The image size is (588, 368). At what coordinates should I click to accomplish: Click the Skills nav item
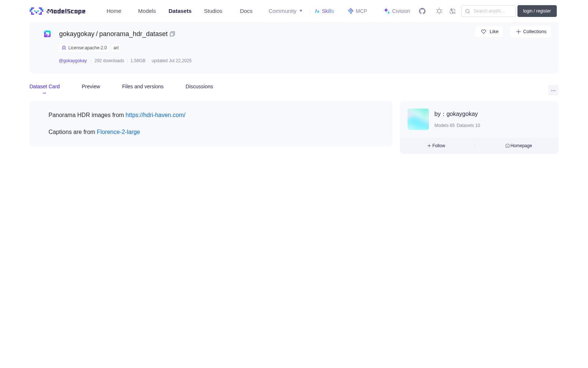coord(325,11)
